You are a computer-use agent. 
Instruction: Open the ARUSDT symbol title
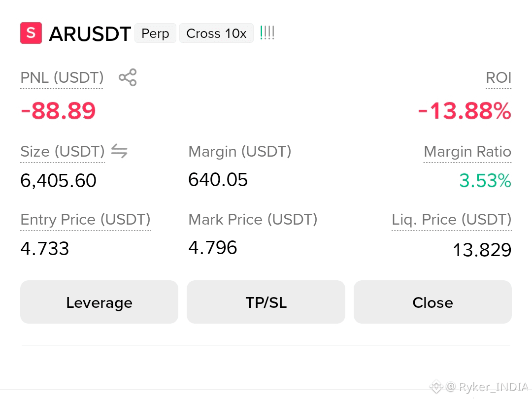(90, 34)
